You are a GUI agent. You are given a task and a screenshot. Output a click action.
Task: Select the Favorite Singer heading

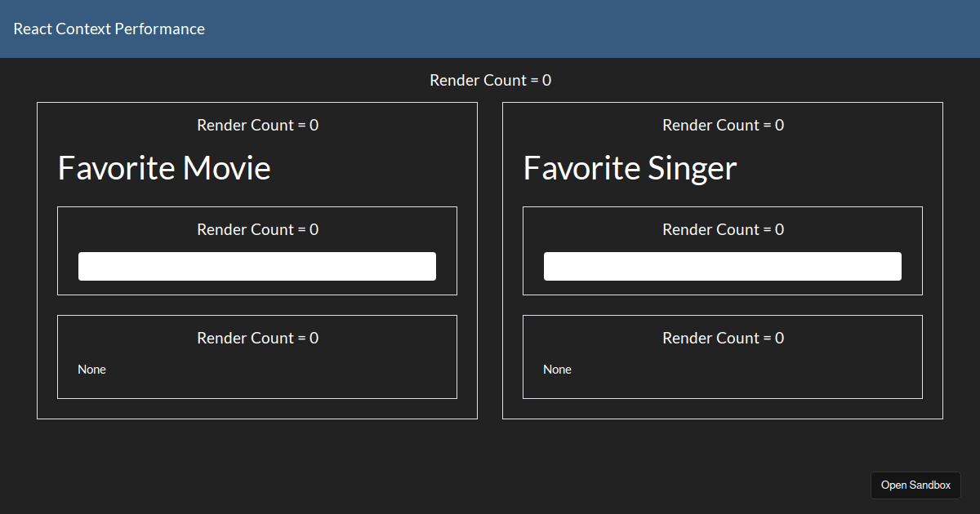tap(630, 168)
